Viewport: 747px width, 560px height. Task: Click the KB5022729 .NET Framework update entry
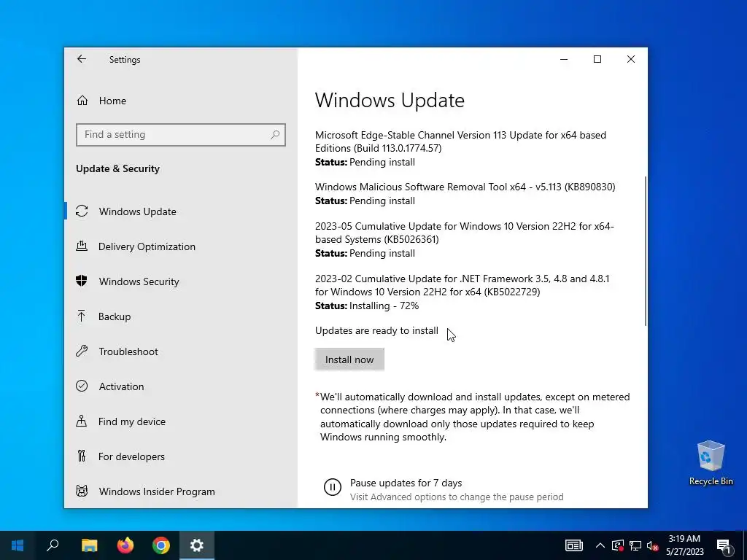coord(462,292)
